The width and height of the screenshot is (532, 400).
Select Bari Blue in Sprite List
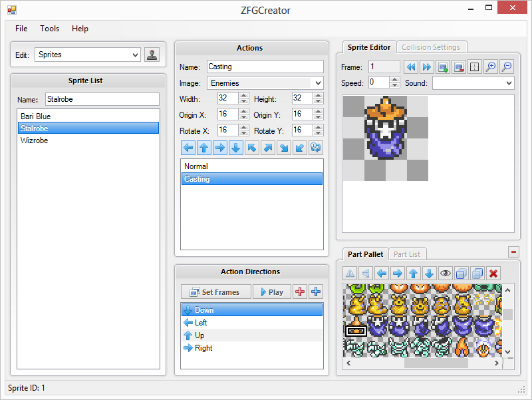pos(88,116)
